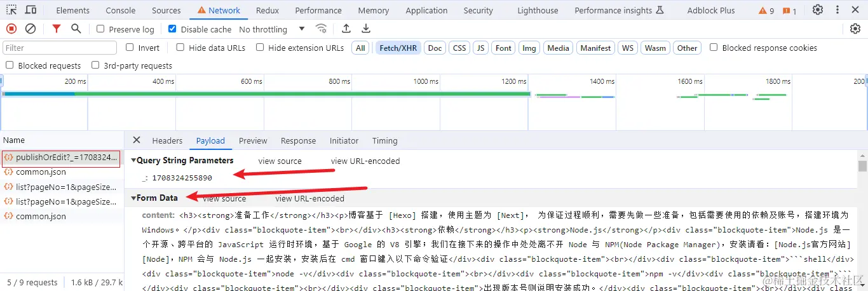This screenshot has width=868, height=291.
Task: Activate the inspect element picker icon
Action: [11, 10]
